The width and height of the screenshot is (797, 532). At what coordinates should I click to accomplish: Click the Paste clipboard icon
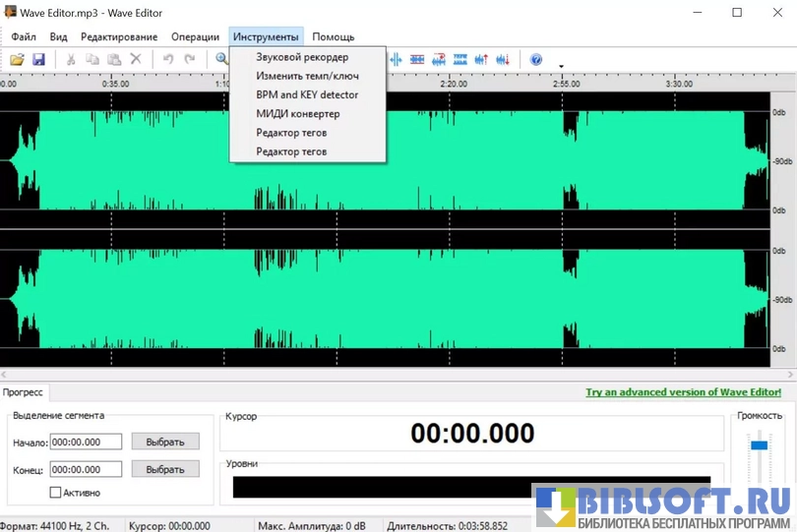(114, 59)
